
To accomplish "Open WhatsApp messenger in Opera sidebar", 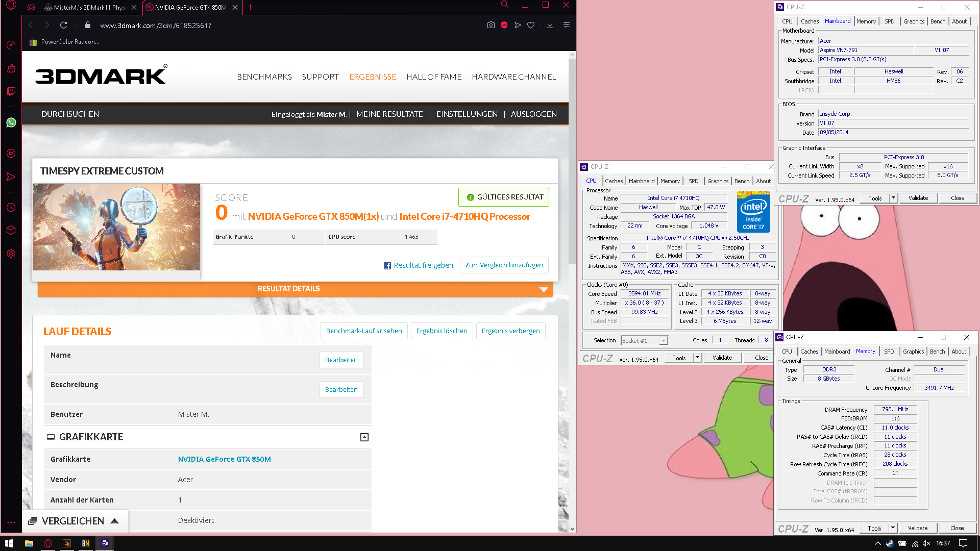I will pos(11,122).
